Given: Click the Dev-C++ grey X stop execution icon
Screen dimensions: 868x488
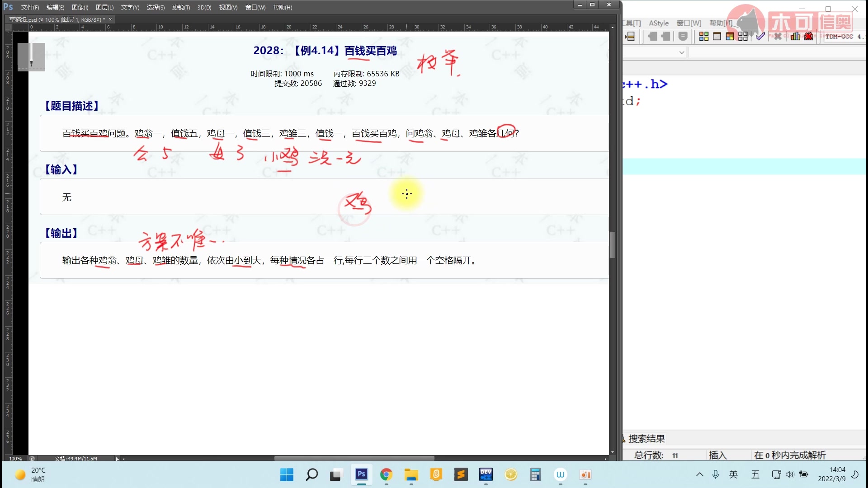Looking at the screenshot, I should 778,36.
